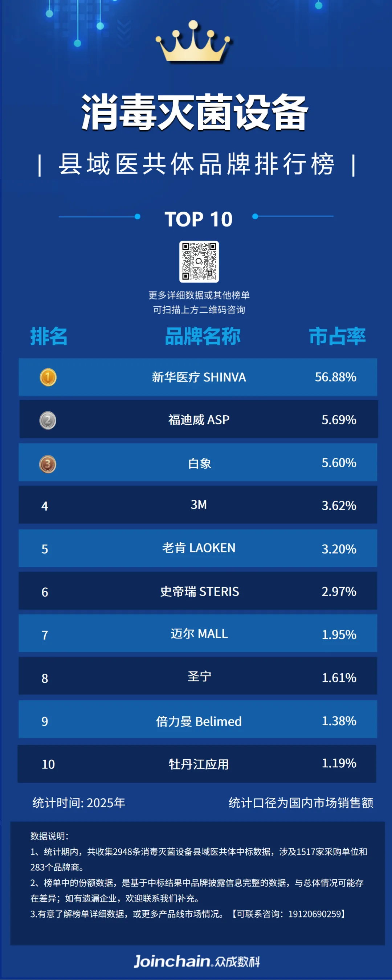
Task: Click the 倍力曼 Belimed row
Action: coord(198,719)
